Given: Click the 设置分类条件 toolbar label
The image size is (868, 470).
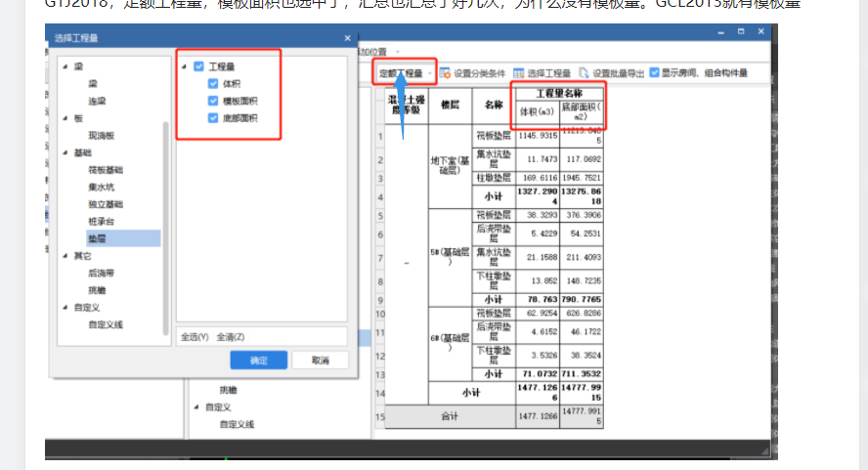Looking at the screenshot, I should point(479,73).
